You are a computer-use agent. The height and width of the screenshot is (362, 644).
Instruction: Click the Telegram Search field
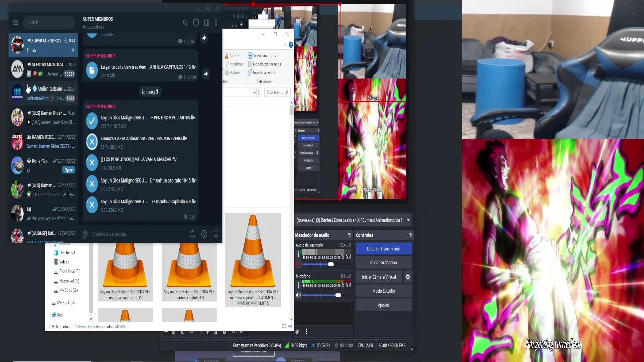(x=49, y=23)
